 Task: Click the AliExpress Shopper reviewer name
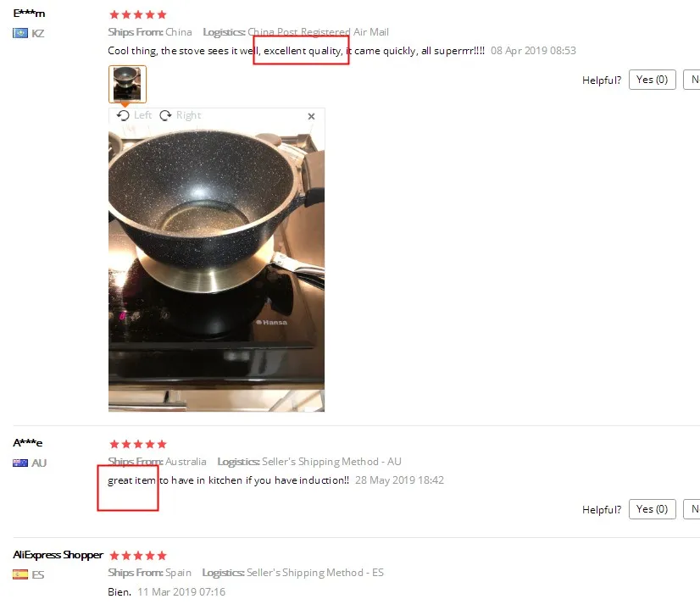(58, 555)
